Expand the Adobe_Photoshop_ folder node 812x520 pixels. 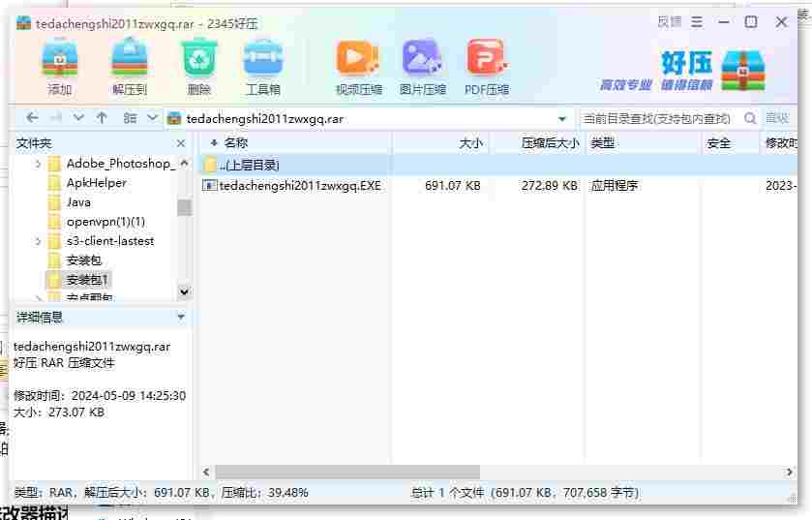coord(38,165)
